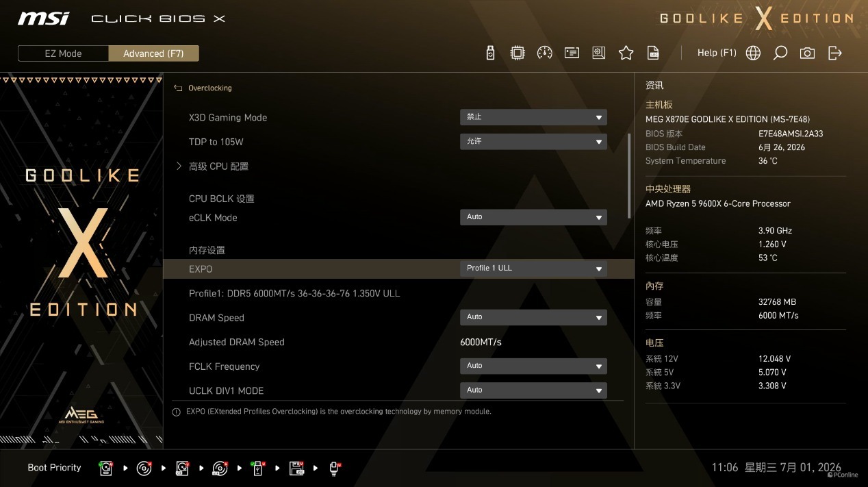
Task: Click the 内存设置 section heading
Action: [x=207, y=250]
